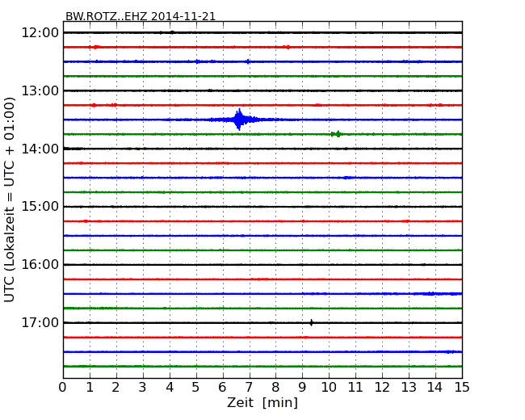Click x-axis tick label 8
The height and width of the screenshot is (420, 525).
point(275,388)
